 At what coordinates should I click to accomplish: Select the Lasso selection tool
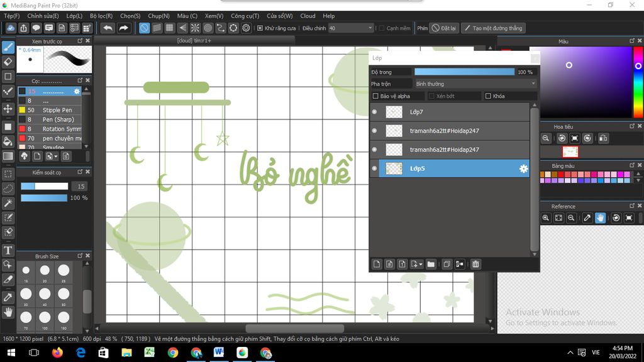[8, 189]
